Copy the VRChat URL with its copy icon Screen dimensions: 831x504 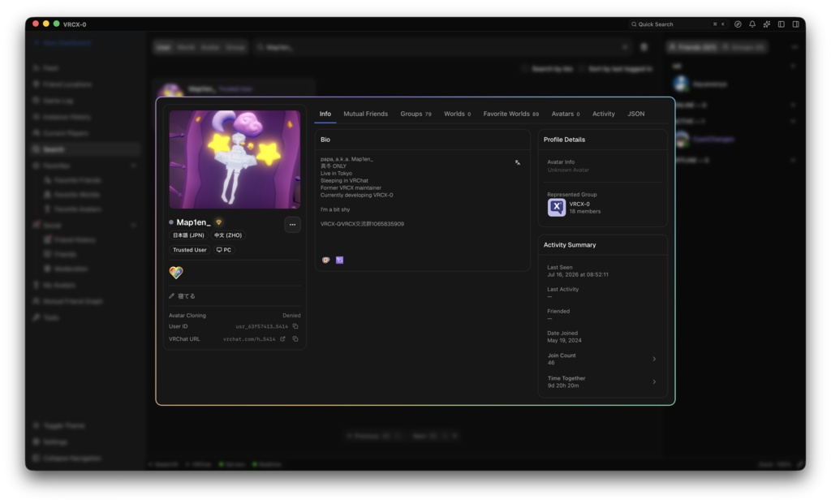[x=295, y=339]
